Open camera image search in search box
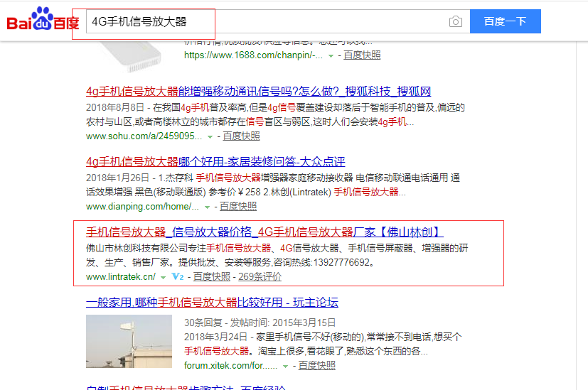 click(455, 22)
